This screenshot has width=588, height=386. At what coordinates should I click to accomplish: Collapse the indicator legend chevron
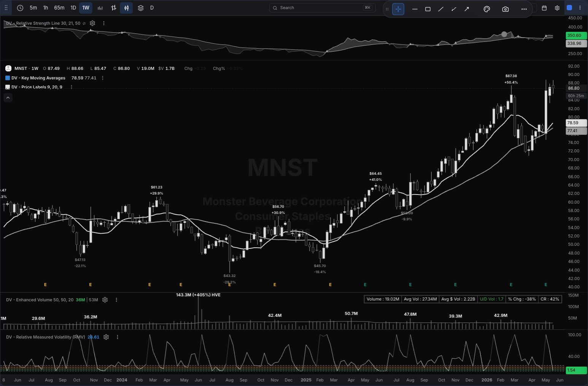click(x=8, y=98)
